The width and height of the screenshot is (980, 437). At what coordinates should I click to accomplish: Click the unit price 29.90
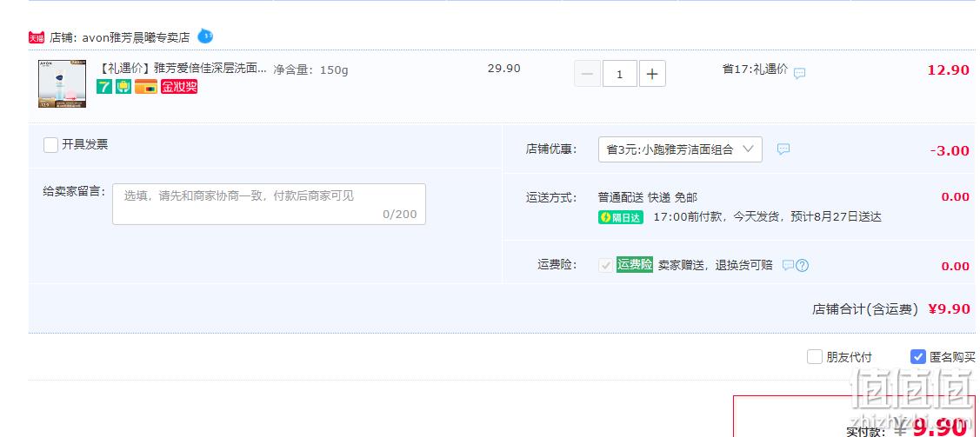(x=503, y=69)
